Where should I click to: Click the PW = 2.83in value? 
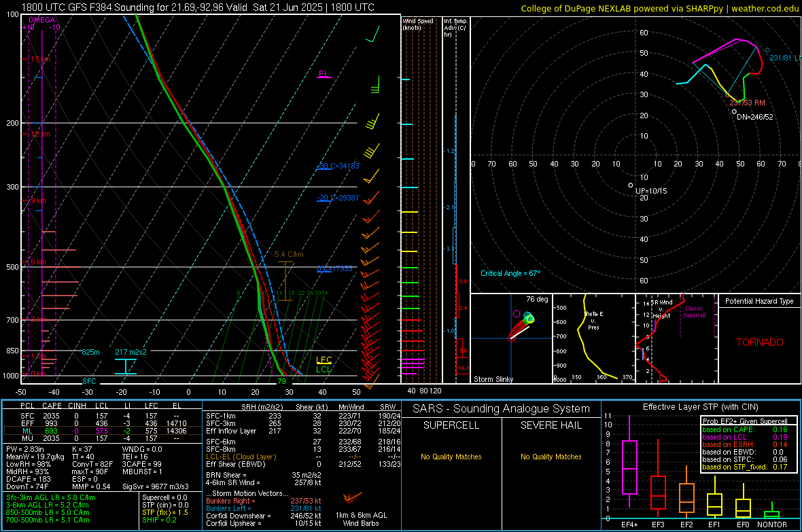click(25, 449)
